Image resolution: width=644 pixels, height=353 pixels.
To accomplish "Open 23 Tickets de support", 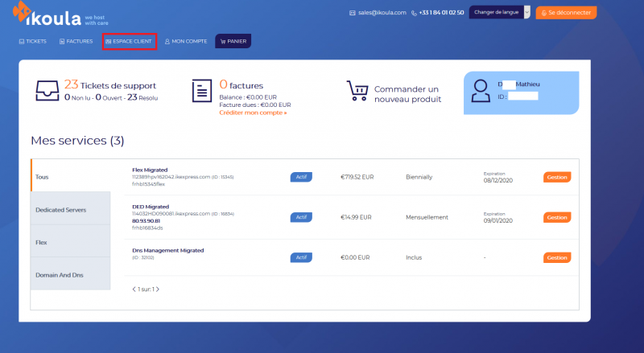I will coord(110,85).
